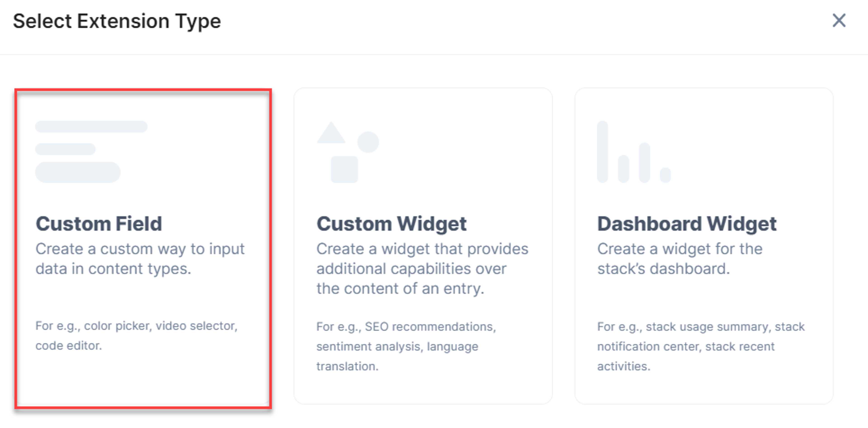Select the Custom Field heading
Viewport: 868px width, 428px height.
click(99, 224)
